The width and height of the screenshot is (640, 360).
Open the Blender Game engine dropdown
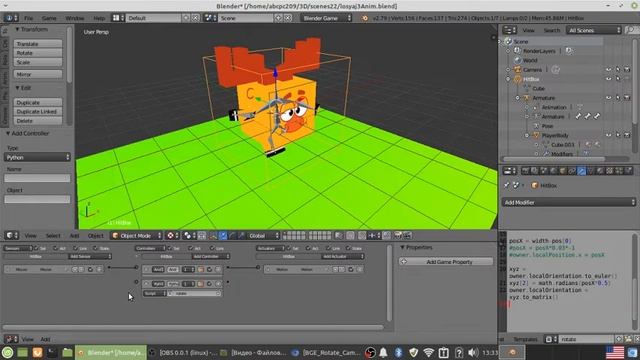point(326,18)
